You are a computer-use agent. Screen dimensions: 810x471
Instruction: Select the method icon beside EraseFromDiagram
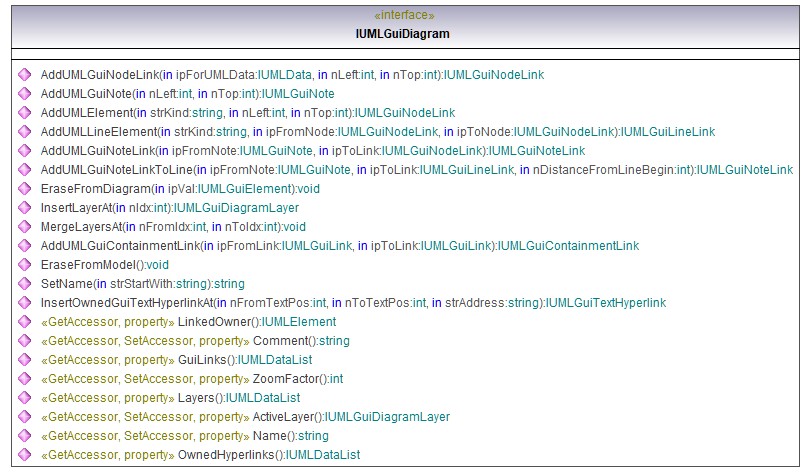[x=24, y=189]
